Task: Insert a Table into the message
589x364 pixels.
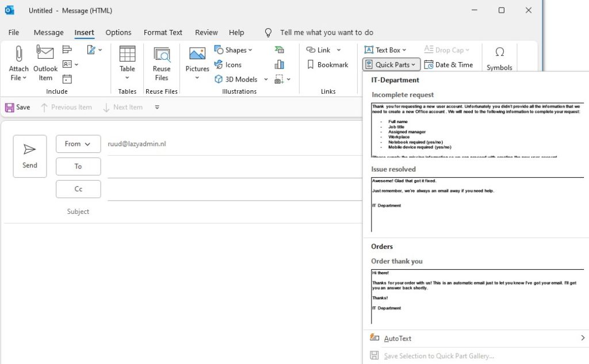Action: [x=127, y=63]
